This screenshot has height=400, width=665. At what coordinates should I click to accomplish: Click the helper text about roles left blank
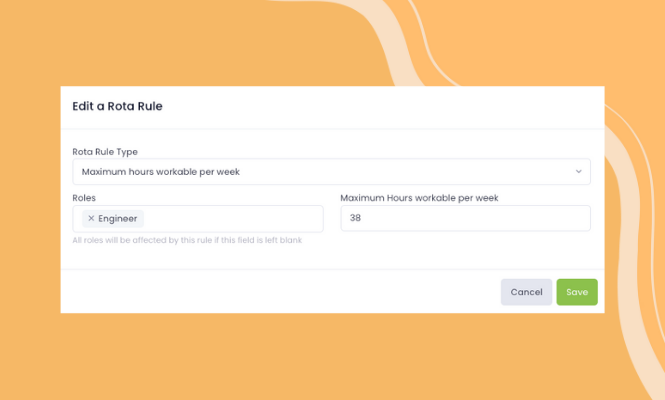point(187,240)
